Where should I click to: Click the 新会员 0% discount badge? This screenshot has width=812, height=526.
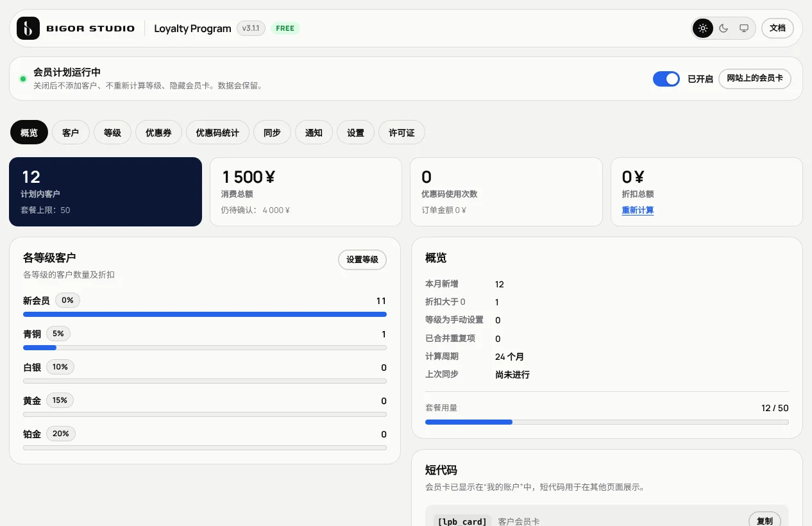(67, 300)
